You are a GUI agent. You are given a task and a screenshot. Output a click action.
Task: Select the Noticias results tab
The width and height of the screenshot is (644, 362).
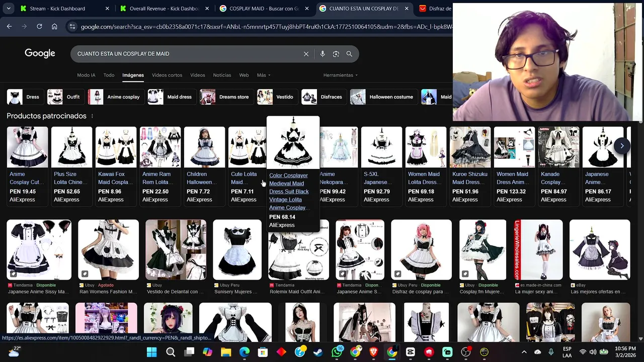(x=222, y=75)
